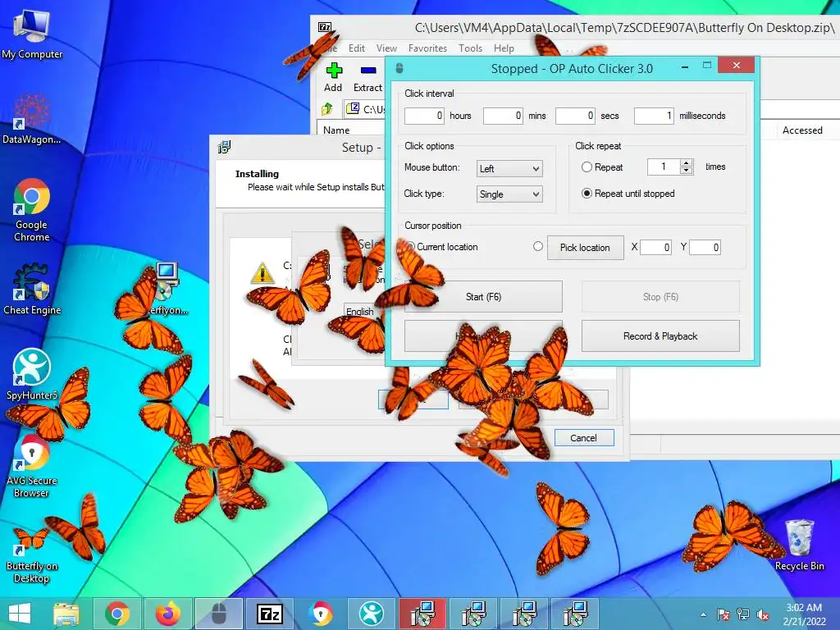Click the mins input field

(x=503, y=116)
